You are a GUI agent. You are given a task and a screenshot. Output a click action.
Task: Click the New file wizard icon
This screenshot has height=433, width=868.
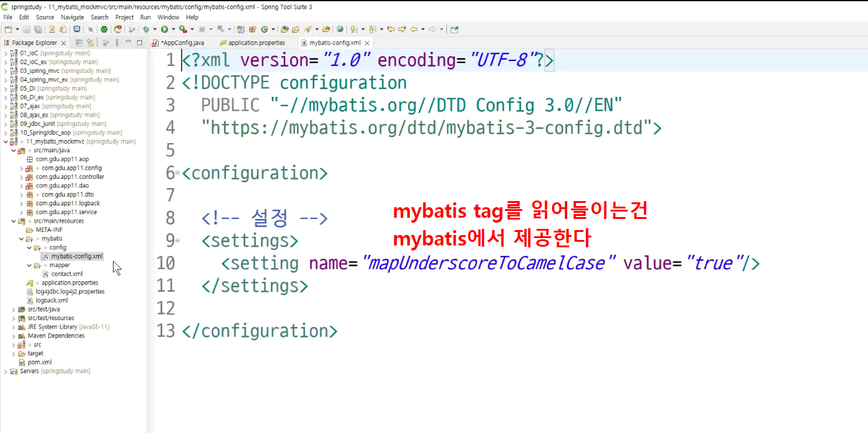pyautogui.click(x=9, y=29)
